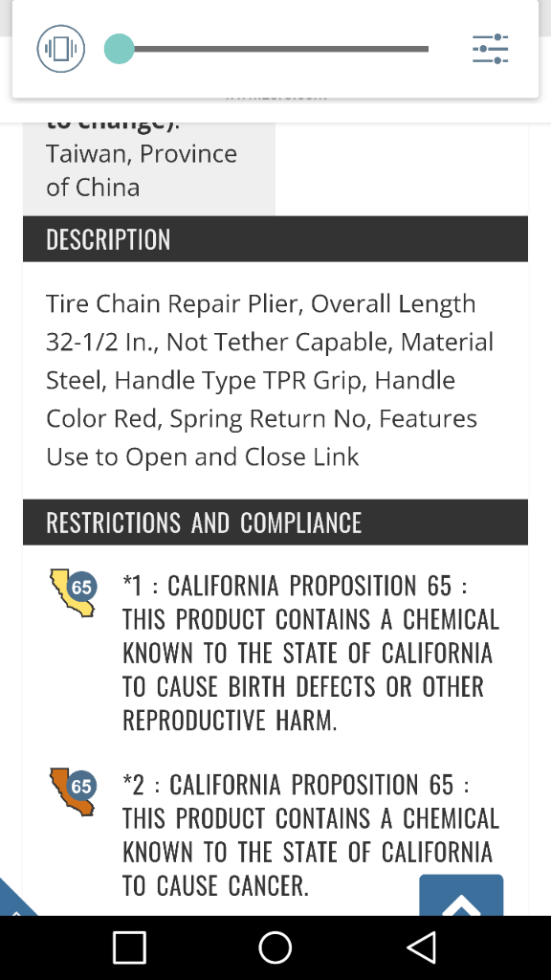This screenshot has height=980, width=551.
Task: Click the volume slider thumb
Action: click(x=119, y=49)
